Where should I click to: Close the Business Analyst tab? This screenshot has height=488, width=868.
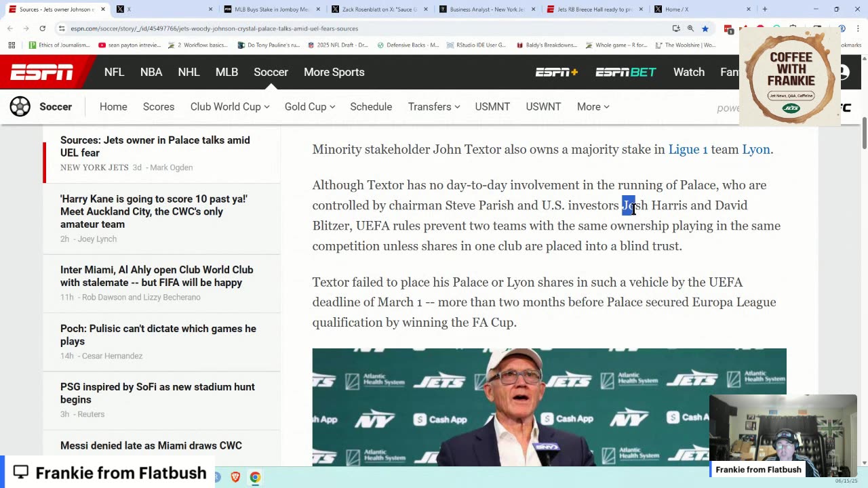[x=533, y=9]
